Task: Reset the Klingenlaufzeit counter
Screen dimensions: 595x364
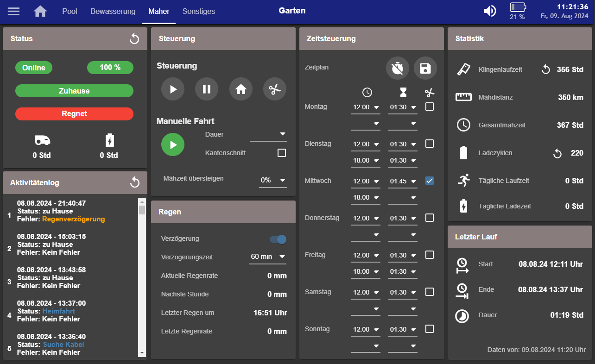Action: tap(546, 69)
